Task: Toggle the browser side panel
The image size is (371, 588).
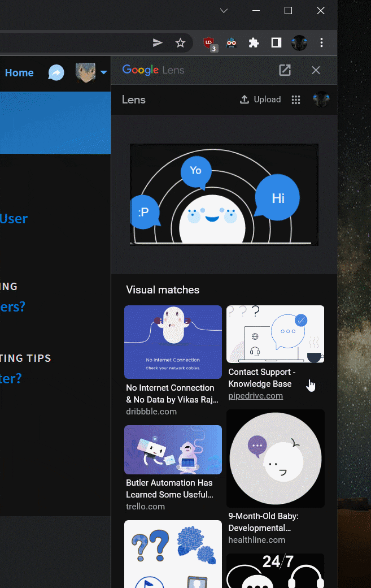Action: click(276, 43)
